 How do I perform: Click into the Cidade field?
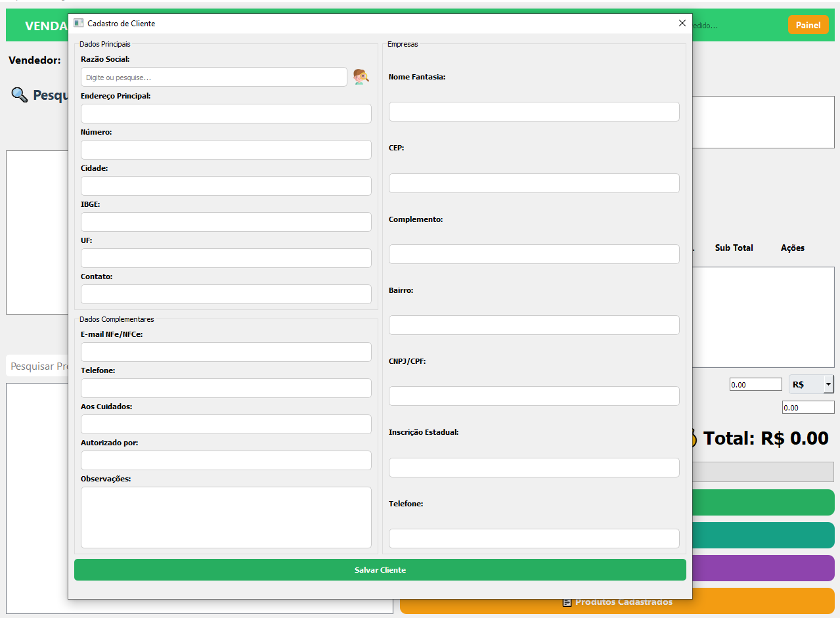coord(226,186)
